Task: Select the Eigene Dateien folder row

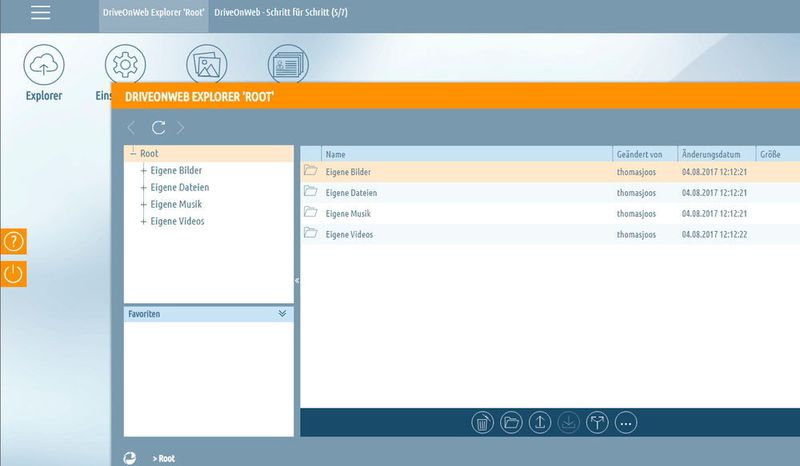Action: (x=349, y=192)
